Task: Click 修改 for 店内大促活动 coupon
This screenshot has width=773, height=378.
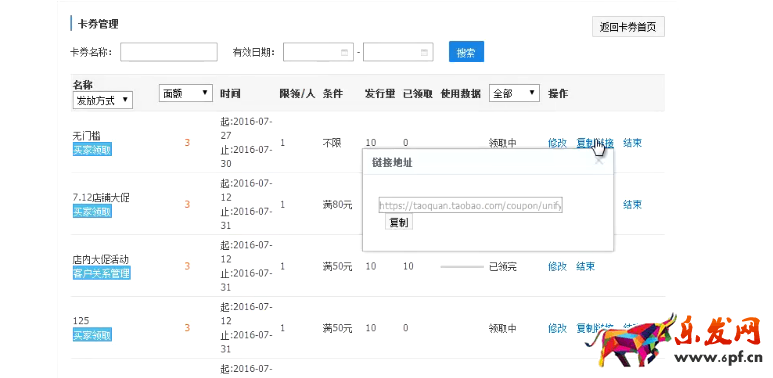Action: 557,267
